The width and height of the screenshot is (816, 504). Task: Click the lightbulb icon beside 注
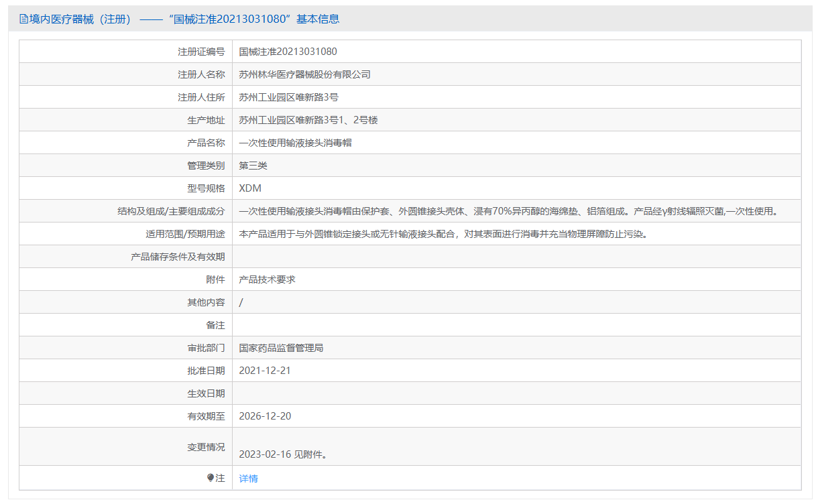[x=211, y=478]
